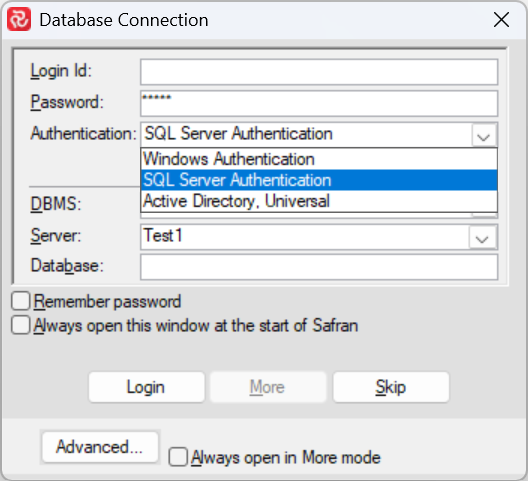This screenshot has height=481, width=528.
Task: Collapse the Authentication dropdown arrow
Action: 484,135
